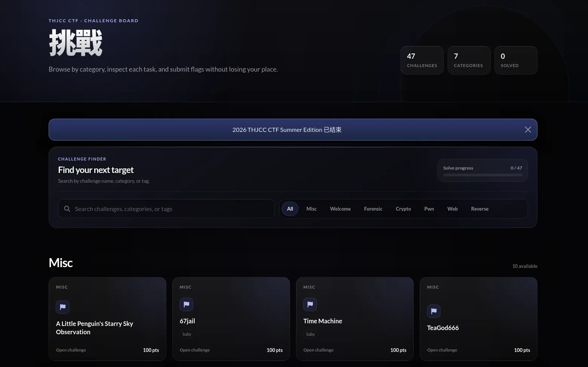Image resolution: width=588 pixels, height=367 pixels.
Task: Dismiss the THJCC CTF Summer Edition banner
Action: 528,130
